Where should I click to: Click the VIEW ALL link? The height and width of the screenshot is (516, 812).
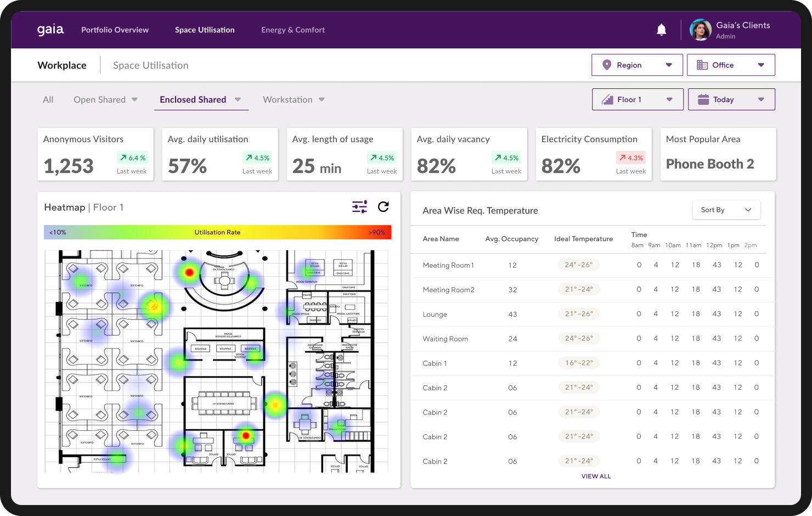pyautogui.click(x=596, y=476)
